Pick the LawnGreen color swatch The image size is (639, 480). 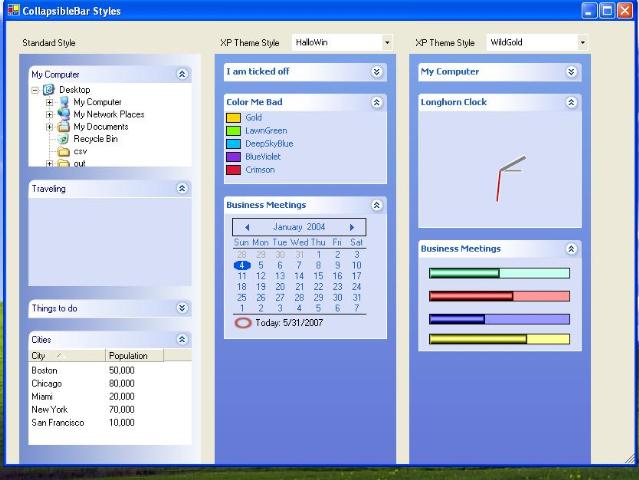click(x=234, y=131)
